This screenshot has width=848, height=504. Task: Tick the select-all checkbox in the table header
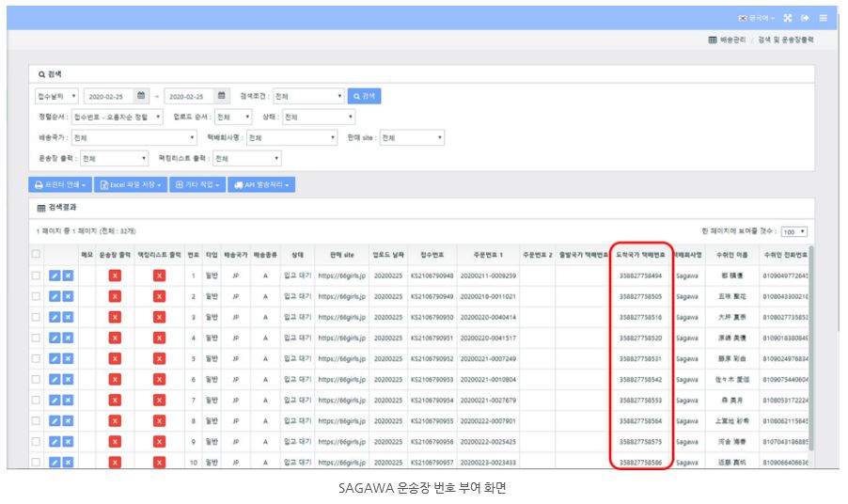37,254
